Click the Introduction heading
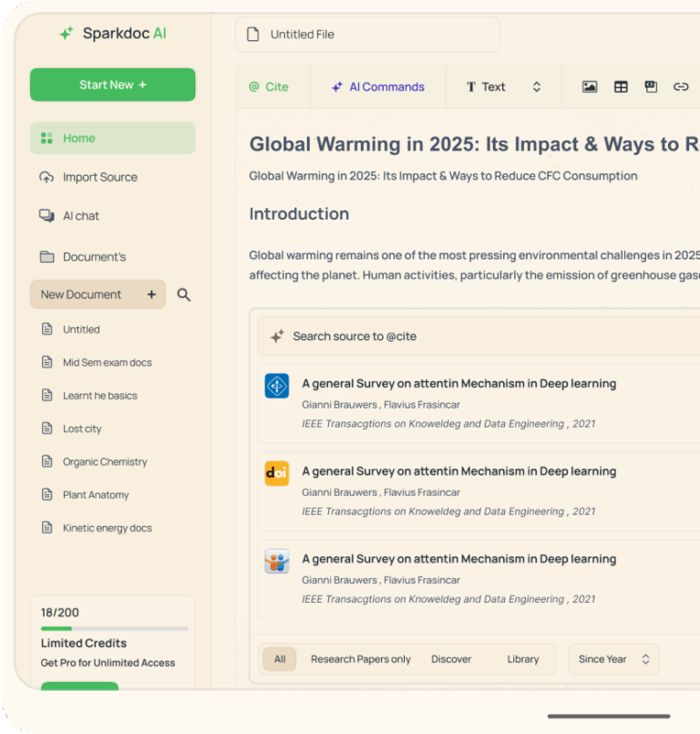The width and height of the screenshot is (700, 734). pyautogui.click(x=299, y=214)
